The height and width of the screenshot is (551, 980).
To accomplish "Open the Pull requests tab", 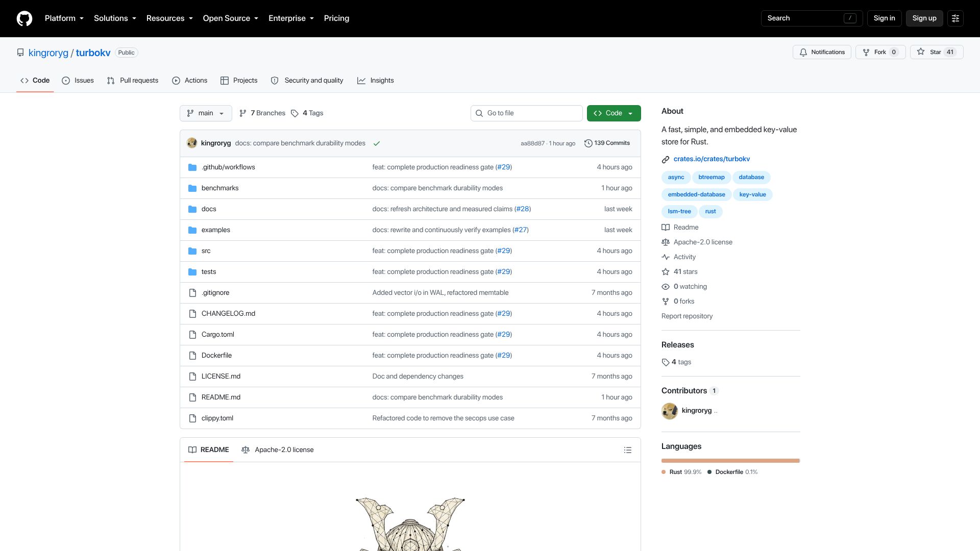I will (133, 81).
